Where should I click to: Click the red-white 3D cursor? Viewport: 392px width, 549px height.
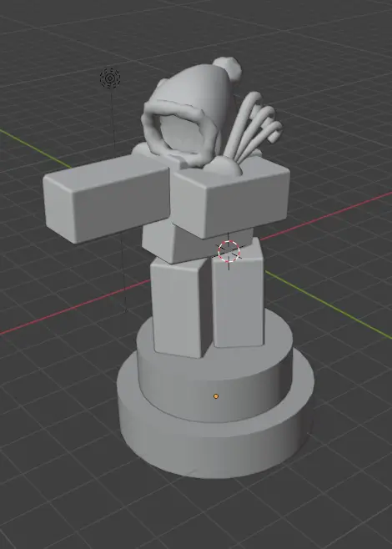[x=229, y=251]
